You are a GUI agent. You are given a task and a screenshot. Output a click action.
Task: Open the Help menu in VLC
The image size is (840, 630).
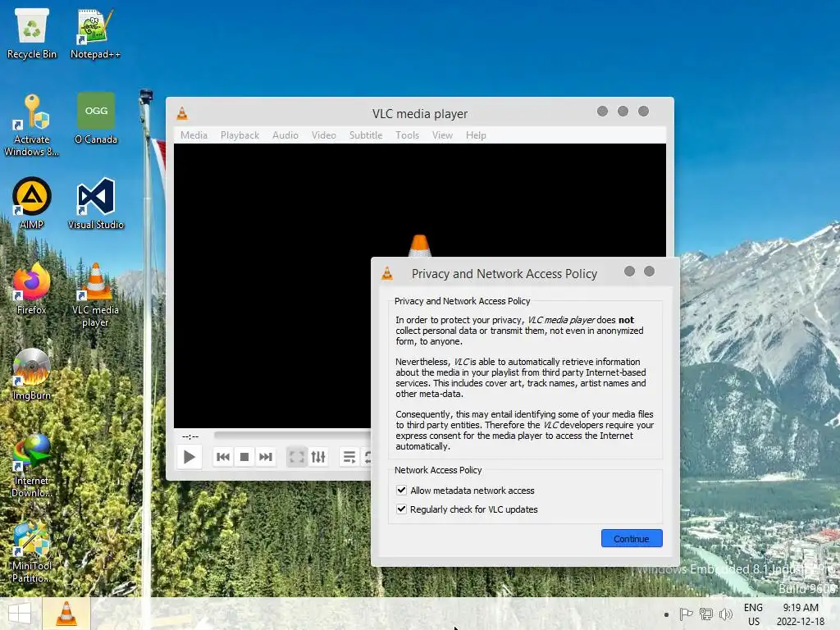click(x=476, y=135)
